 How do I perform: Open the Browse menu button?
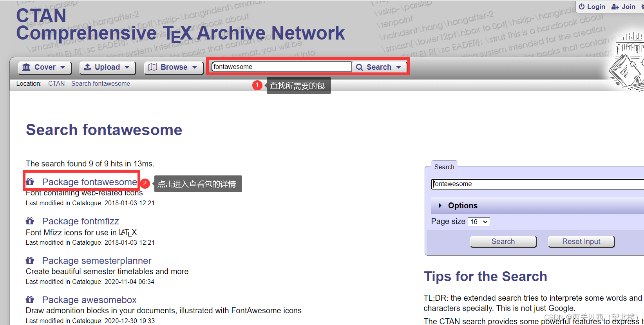click(x=174, y=67)
